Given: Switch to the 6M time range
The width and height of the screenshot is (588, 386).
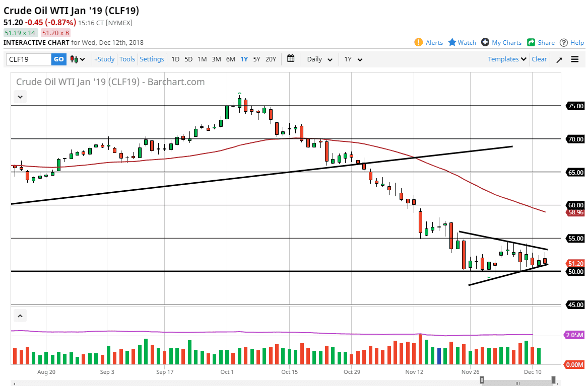Looking at the screenshot, I should [x=230, y=59].
